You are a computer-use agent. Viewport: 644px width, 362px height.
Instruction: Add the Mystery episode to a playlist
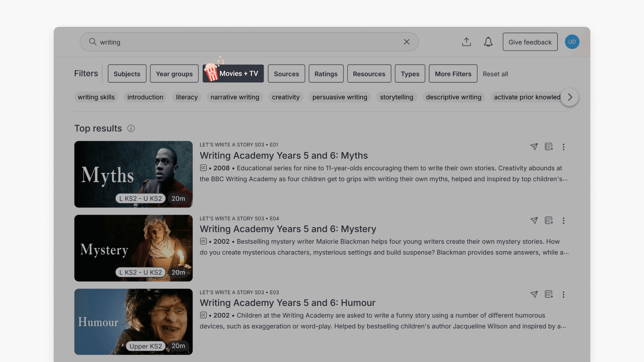(549, 221)
